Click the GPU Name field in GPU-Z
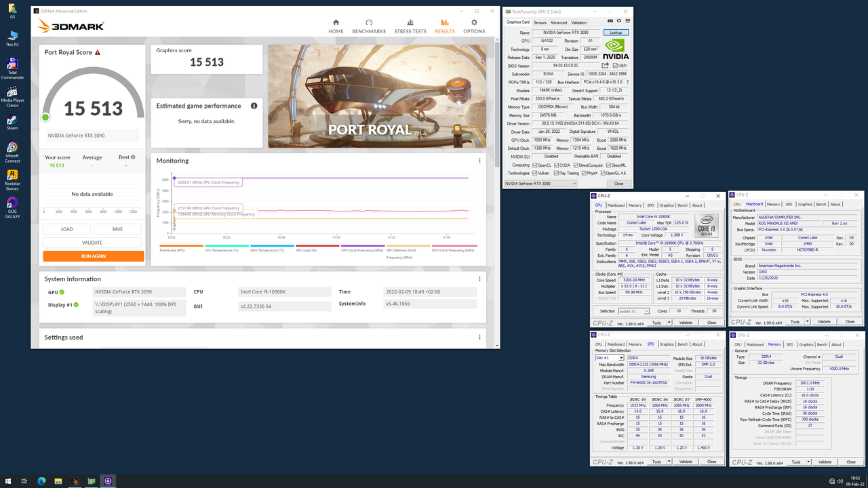This screenshot has height=488, width=868. click(567, 33)
